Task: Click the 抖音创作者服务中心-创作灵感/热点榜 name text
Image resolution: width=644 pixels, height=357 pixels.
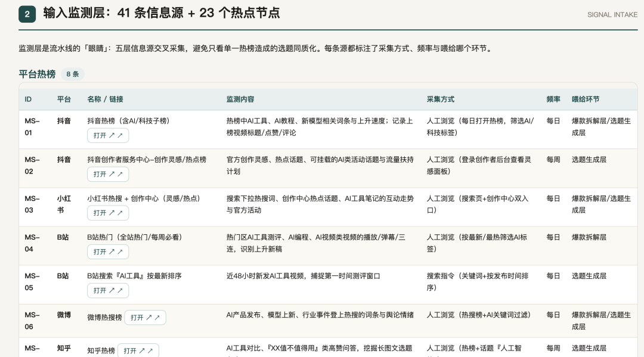Action: [x=147, y=160]
